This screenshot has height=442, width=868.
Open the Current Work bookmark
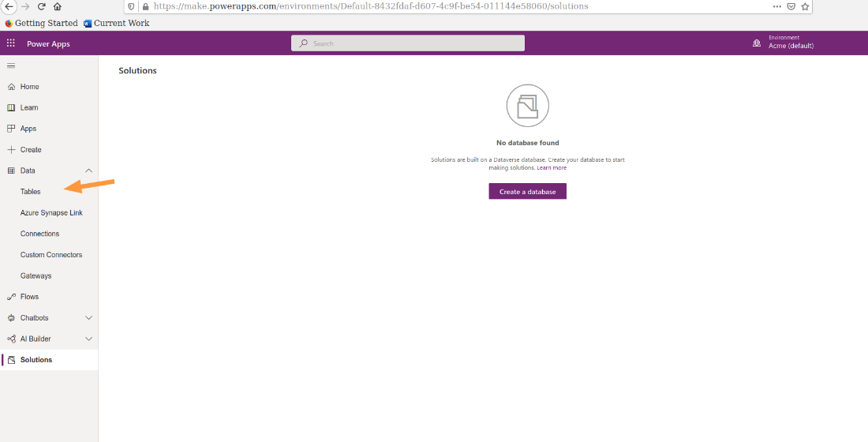(116, 23)
